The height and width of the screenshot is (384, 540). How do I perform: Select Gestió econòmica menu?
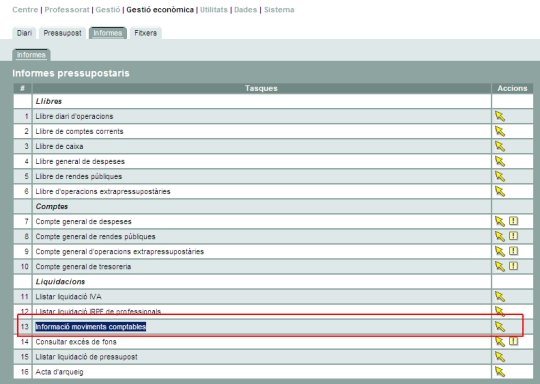pyautogui.click(x=160, y=10)
